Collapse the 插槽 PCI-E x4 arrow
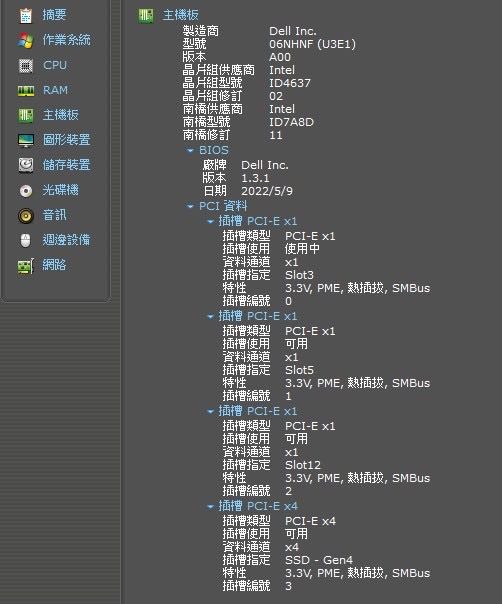Image resolution: width=502 pixels, height=604 pixels. [210, 507]
